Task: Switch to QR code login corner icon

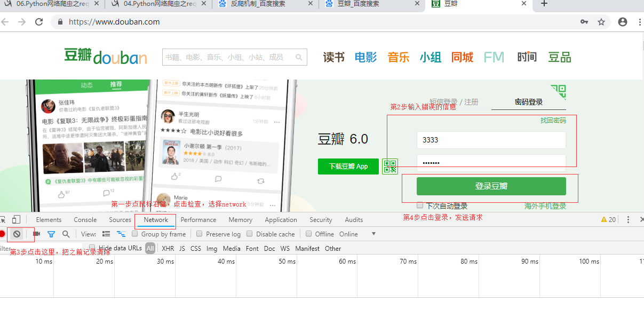Action: click(x=558, y=91)
